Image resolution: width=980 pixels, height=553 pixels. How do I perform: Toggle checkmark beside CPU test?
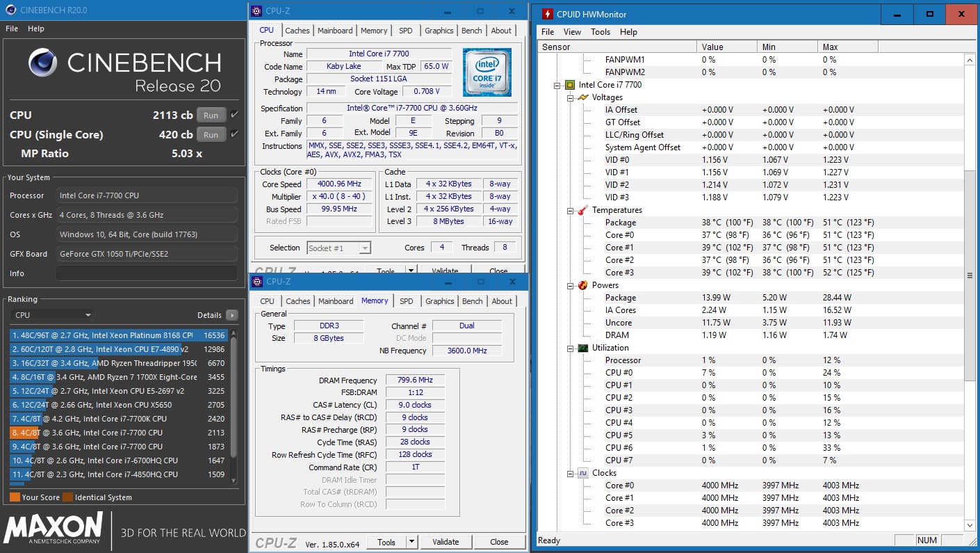tap(234, 115)
